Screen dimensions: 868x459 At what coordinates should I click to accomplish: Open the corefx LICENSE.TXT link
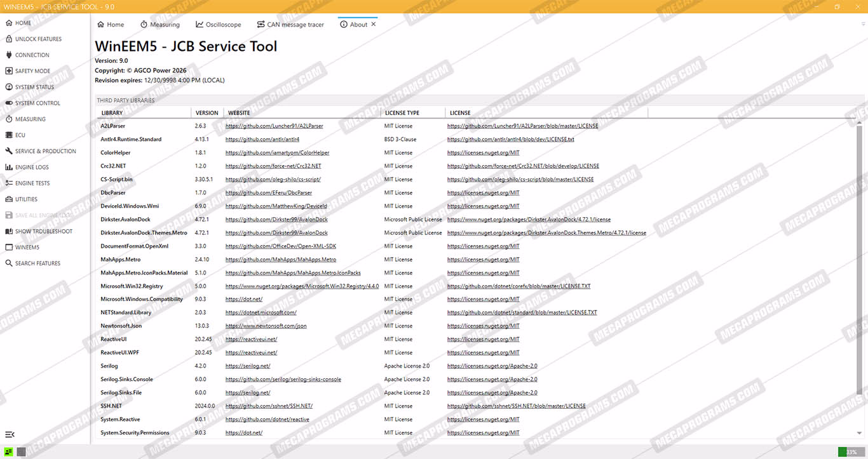pyautogui.click(x=519, y=286)
